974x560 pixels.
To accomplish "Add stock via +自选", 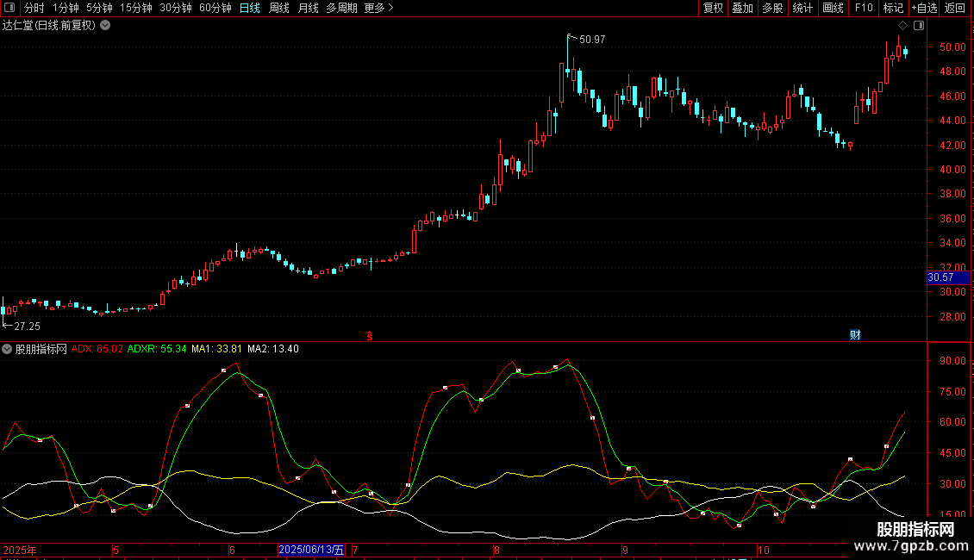I will click(924, 8).
